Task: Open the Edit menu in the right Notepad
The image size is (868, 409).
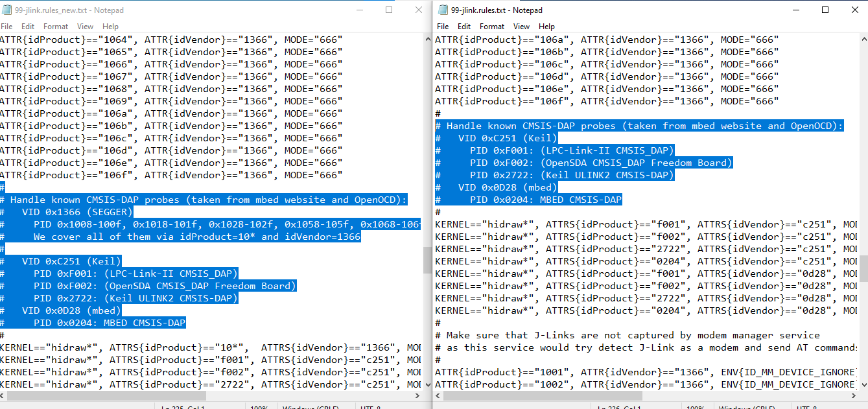Action: (464, 27)
